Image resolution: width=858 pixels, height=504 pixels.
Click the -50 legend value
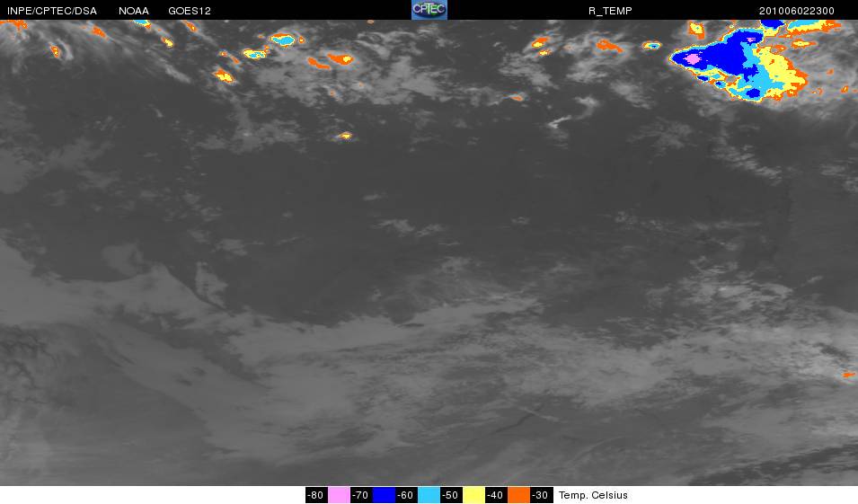coord(451,495)
